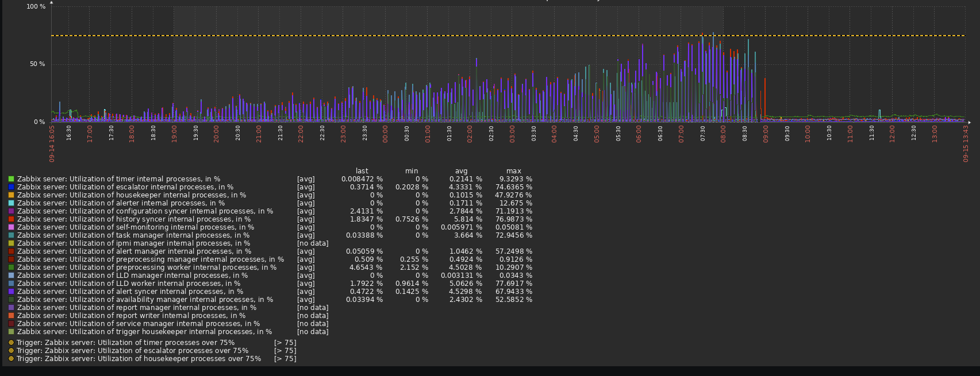Select the 'Utilization of escalator internal processes' legend label

tap(125, 187)
